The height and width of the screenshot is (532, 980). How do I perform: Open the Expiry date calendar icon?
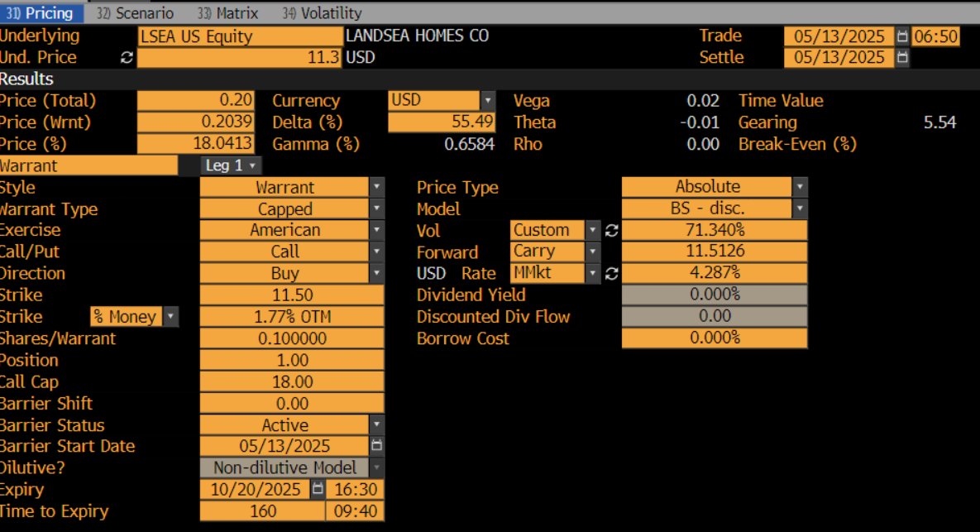[318, 489]
